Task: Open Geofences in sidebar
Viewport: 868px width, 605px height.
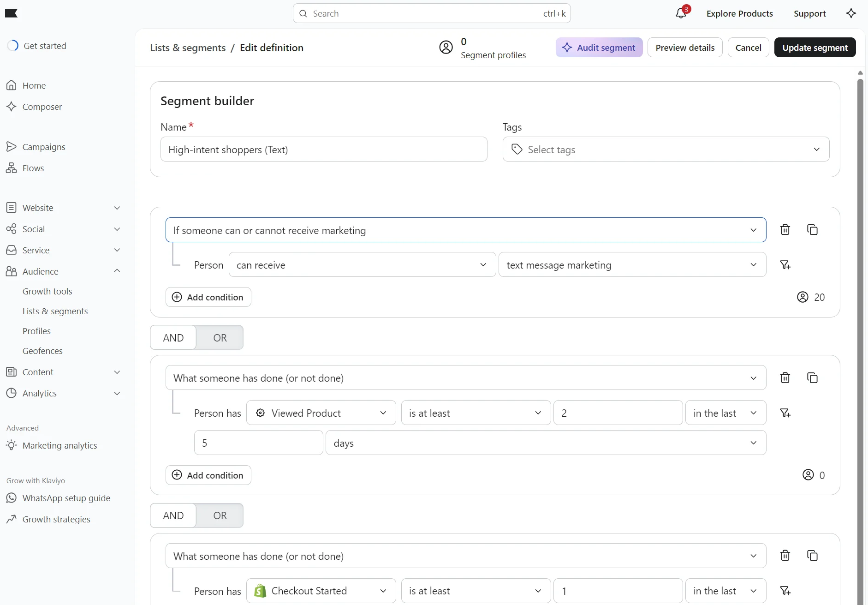Action: pos(42,351)
